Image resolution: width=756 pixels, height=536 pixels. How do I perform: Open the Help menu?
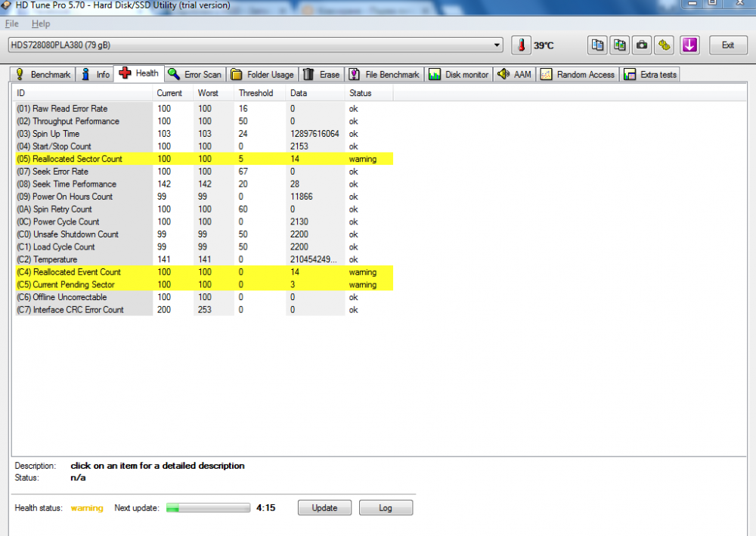41,23
